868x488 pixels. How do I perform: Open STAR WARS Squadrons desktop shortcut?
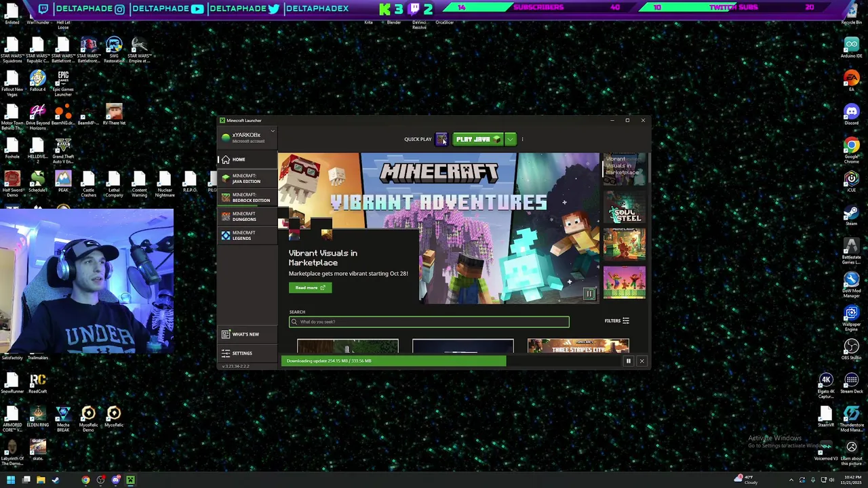pos(12,50)
